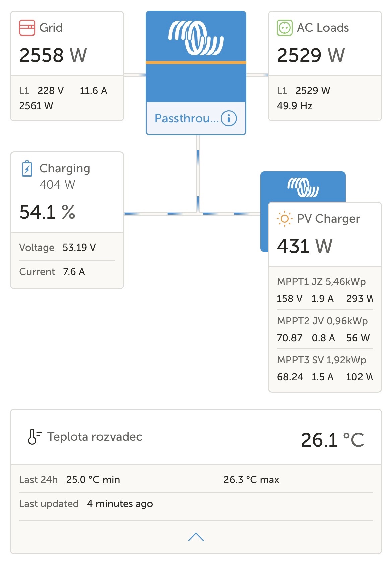Select the AC Loads 2529 W reading

click(x=311, y=55)
